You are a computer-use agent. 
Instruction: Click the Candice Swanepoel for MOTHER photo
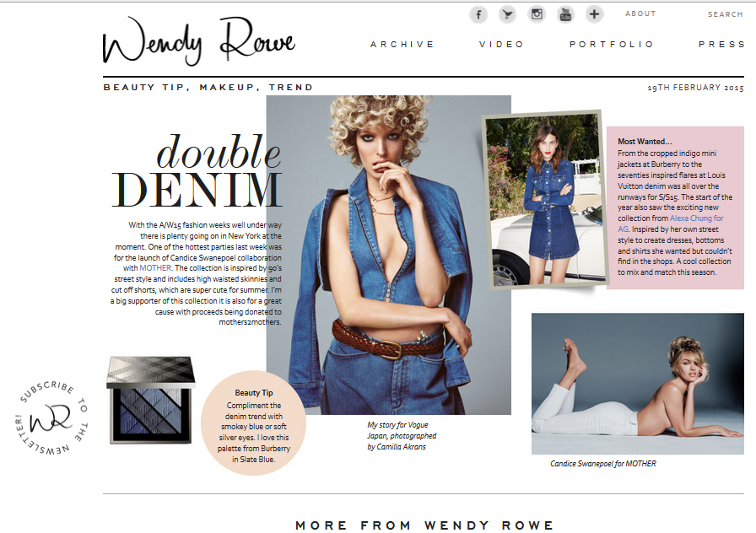[637, 384]
